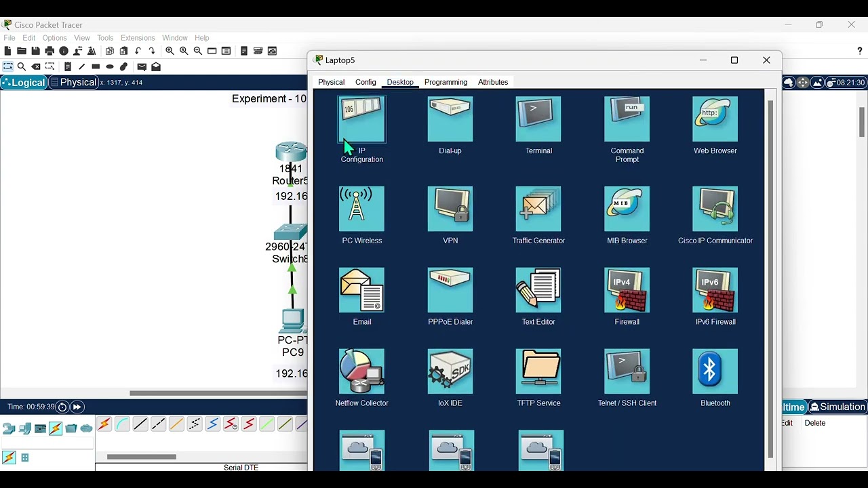Viewport: 868px width, 488px height.
Task: Click the Delete button in PDU panel
Action: [815, 423]
